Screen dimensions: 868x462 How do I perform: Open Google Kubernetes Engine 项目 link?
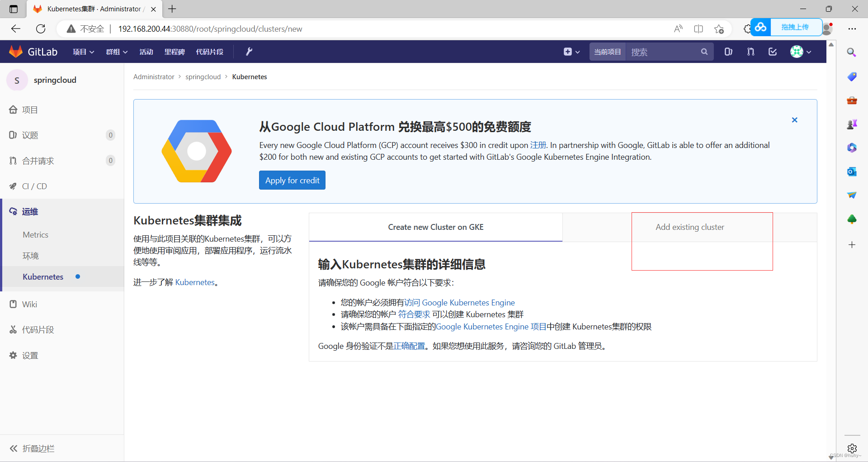click(491, 327)
